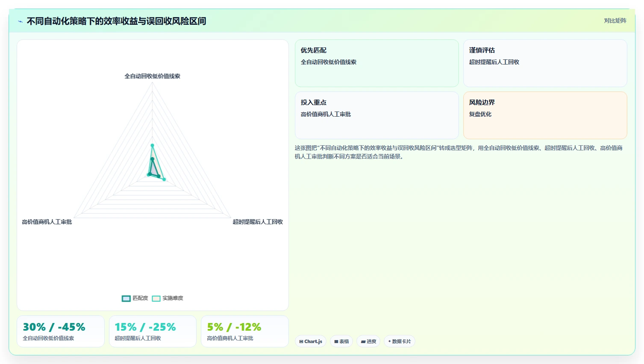644x364 pixels.
Task: Toggle the 实施难度 legend series
Action: coord(168,298)
